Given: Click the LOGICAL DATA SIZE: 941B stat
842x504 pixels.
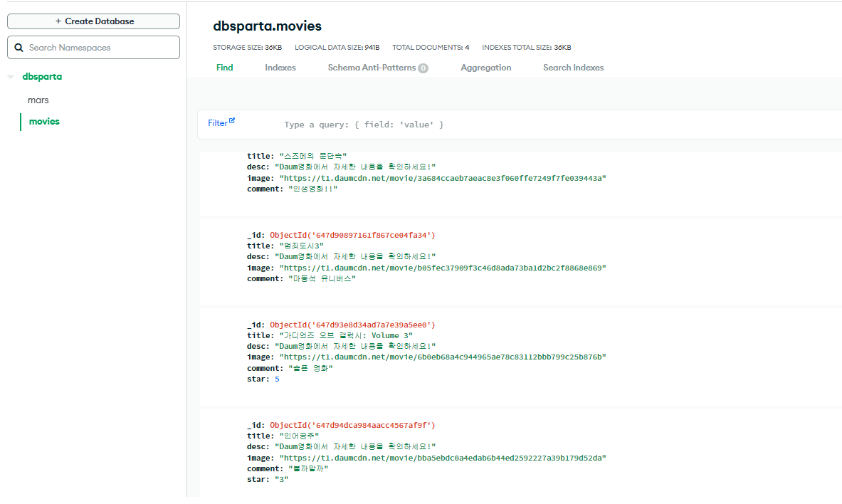Looking at the screenshot, I should click(x=337, y=47).
